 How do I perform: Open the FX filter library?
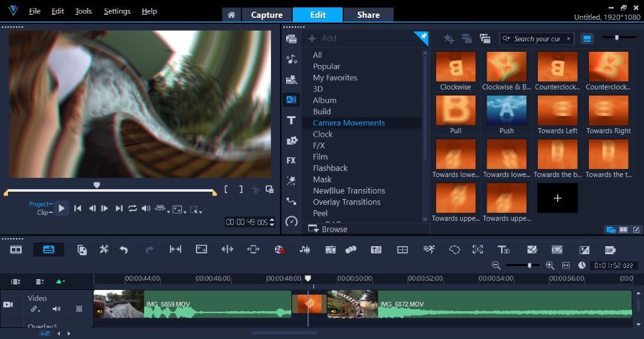[291, 161]
